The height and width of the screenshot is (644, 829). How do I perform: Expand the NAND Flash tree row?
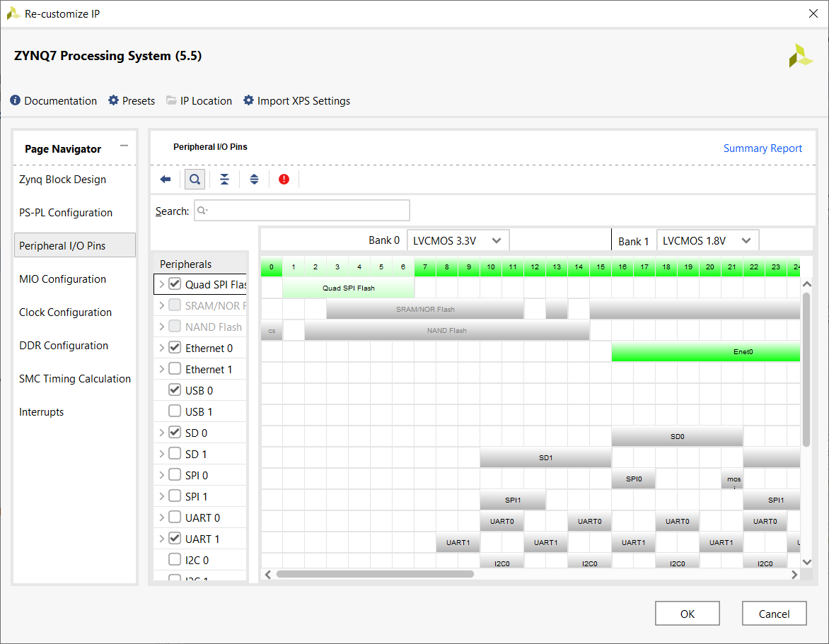[x=162, y=327]
